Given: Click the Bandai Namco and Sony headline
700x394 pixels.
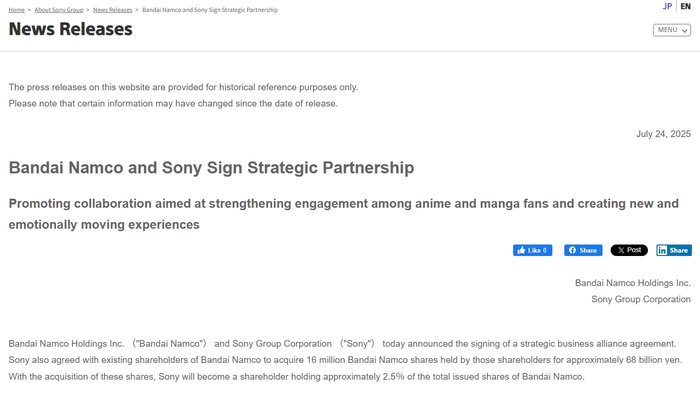Looking at the screenshot, I should (211, 168).
